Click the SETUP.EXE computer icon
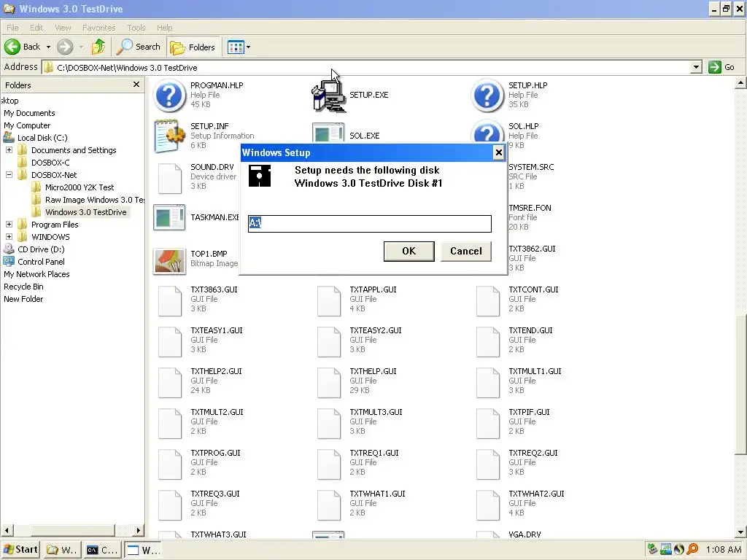 (x=329, y=96)
